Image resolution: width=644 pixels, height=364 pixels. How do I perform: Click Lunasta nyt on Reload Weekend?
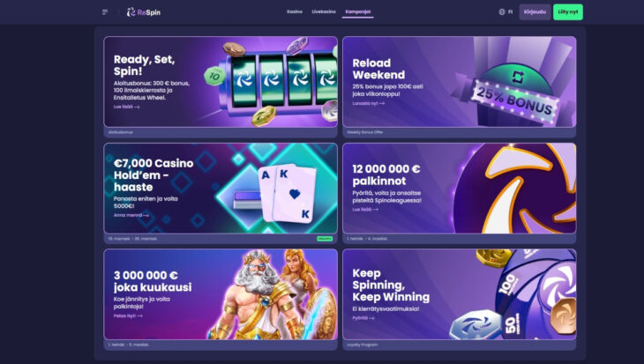pyautogui.click(x=369, y=103)
